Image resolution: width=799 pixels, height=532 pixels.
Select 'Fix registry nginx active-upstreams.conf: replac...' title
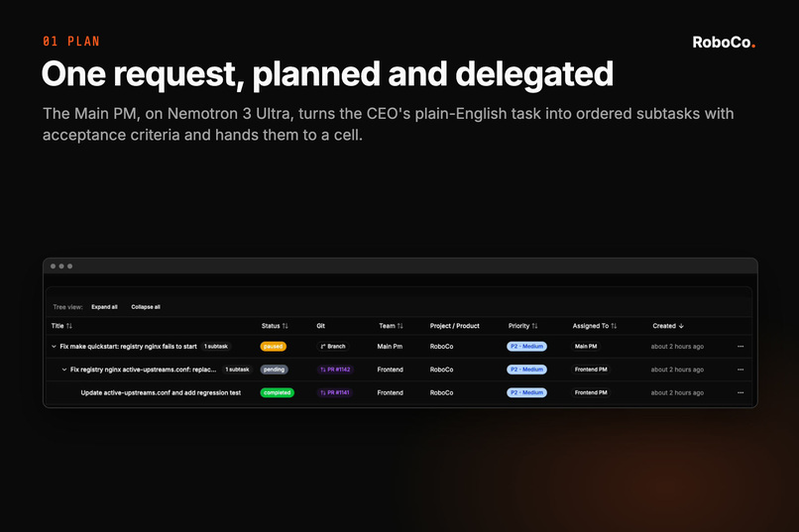pos(143,370)
